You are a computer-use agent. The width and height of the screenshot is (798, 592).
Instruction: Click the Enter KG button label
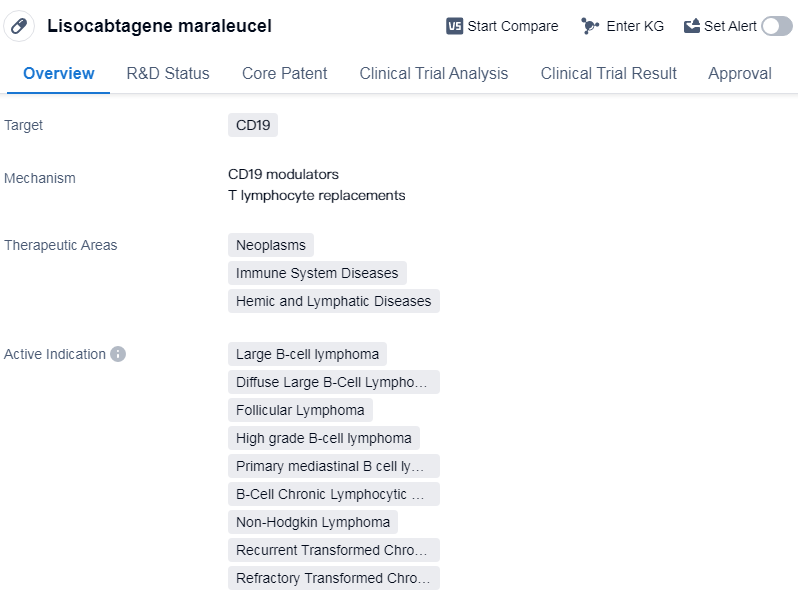(x=635, y=26)
